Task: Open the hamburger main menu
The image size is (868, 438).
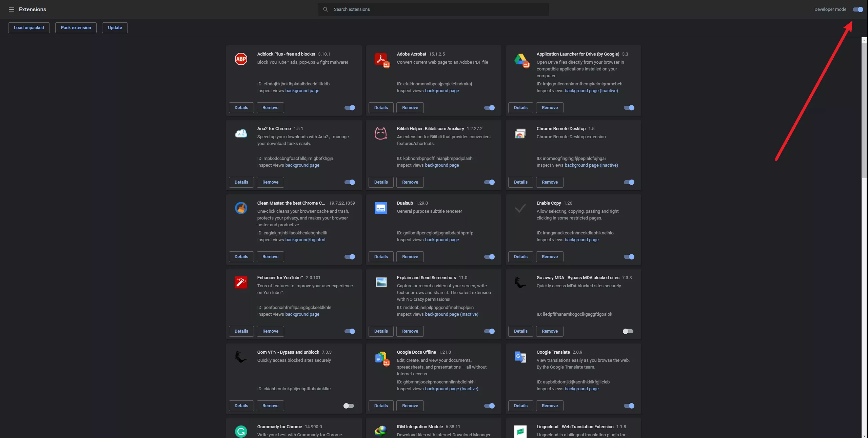Action: pyautogui.click(x=11, y=9)
